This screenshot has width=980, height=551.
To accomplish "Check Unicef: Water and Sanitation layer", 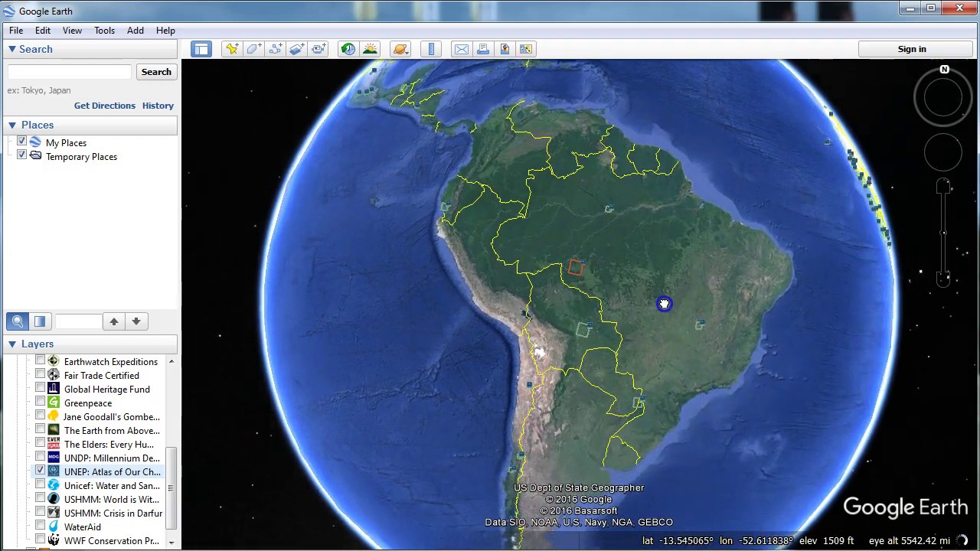I will (x=40, y=485).
